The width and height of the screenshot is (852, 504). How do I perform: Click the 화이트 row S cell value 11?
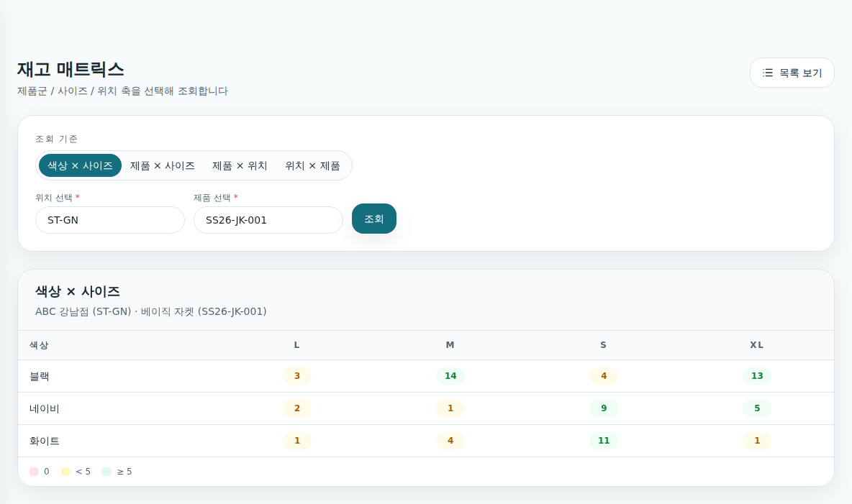point(604,441)
